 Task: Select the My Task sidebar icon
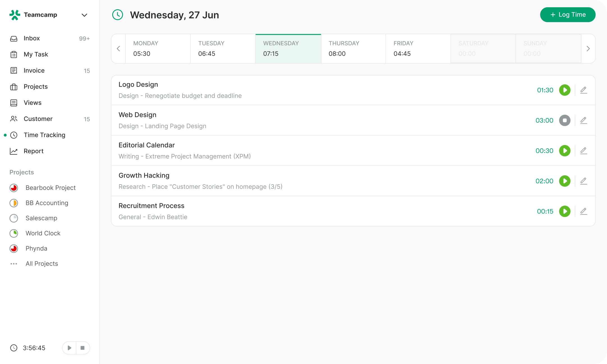pyautogui.click(x=14, y=54)
